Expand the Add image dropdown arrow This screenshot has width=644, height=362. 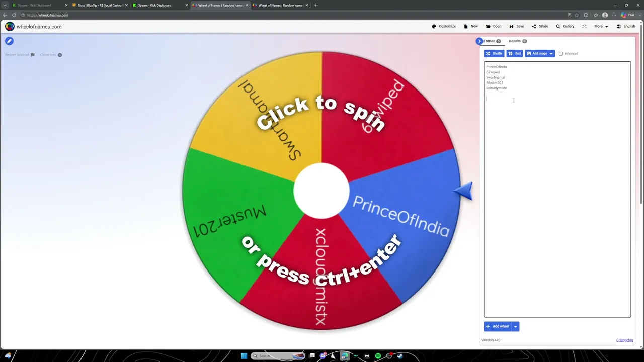(x=551, y=53)
